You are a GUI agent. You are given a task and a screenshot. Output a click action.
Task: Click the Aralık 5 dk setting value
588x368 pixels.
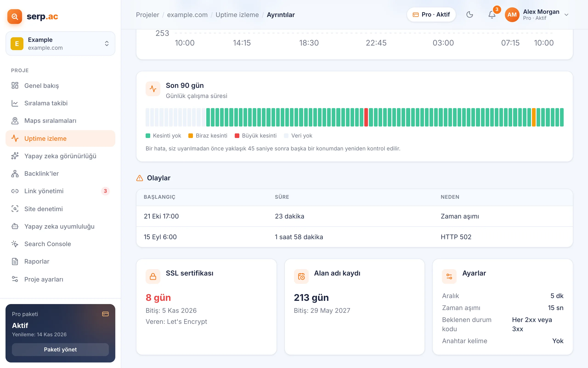click(557, 296)
